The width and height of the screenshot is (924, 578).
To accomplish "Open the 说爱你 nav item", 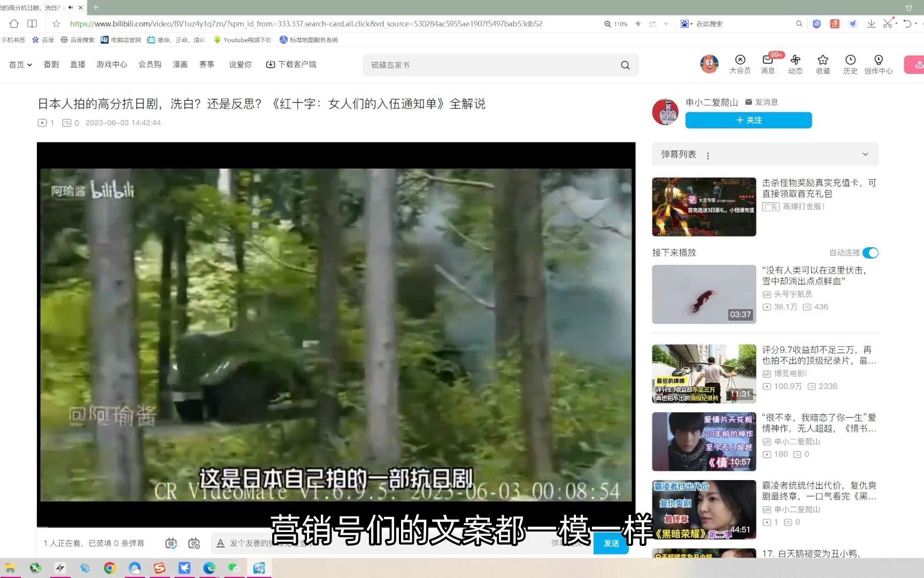I will (x=240, y=64).
